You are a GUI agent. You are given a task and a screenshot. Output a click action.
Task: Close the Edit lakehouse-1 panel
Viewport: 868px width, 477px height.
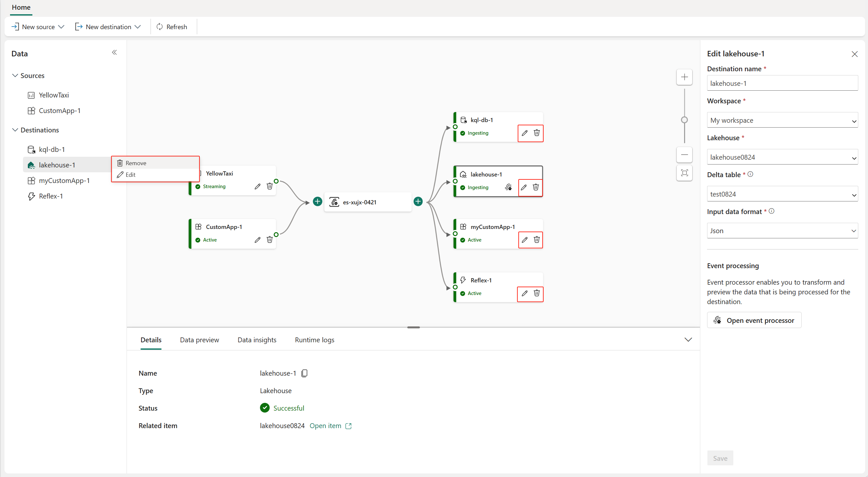[854, 54]
